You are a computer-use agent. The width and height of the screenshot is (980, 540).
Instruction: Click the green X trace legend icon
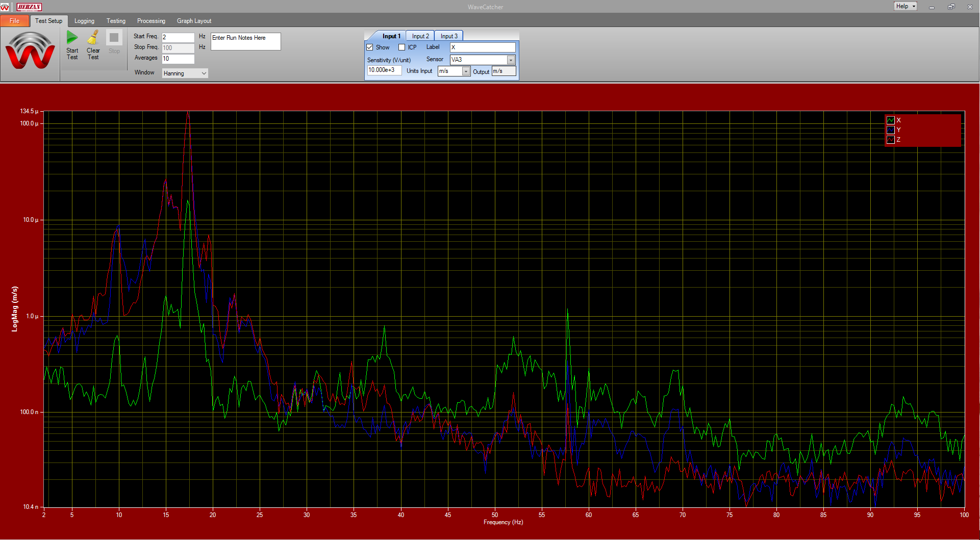pyautogui.click(x=890, y=120)
